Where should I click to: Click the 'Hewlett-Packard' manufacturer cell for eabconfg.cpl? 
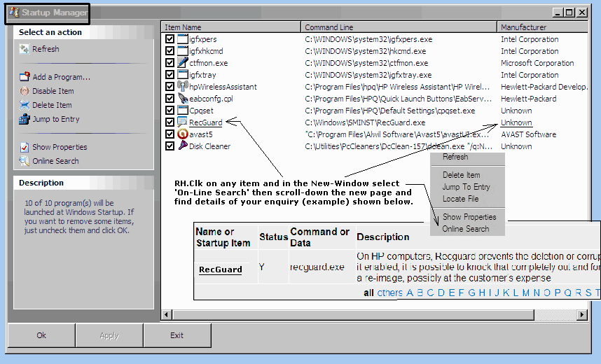[529, 99]
